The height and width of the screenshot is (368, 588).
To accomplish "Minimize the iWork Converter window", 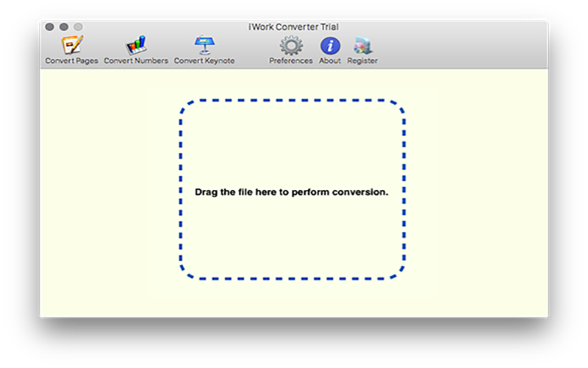I will [x=64, y=26].
